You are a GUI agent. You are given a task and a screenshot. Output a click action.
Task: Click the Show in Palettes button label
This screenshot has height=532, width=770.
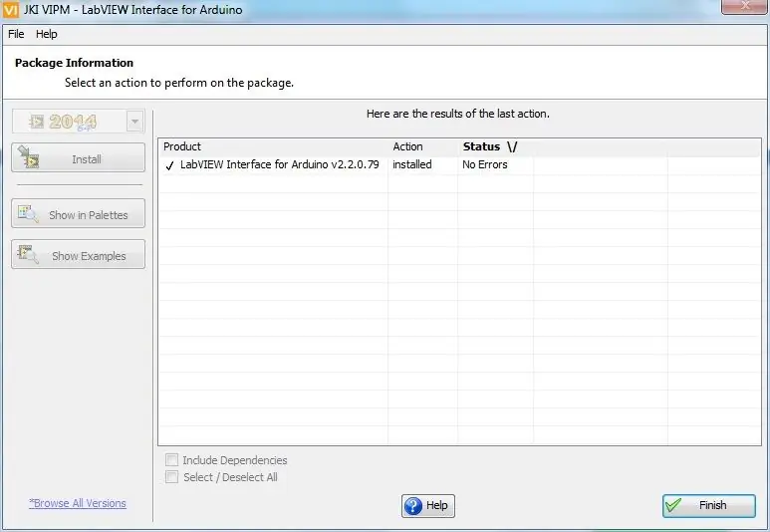click(x=89, y=215)
